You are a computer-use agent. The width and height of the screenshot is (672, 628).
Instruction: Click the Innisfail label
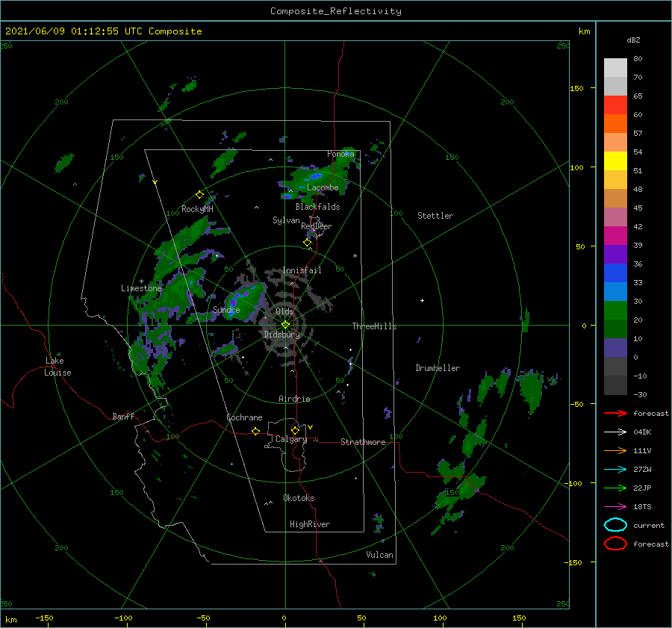302,270
